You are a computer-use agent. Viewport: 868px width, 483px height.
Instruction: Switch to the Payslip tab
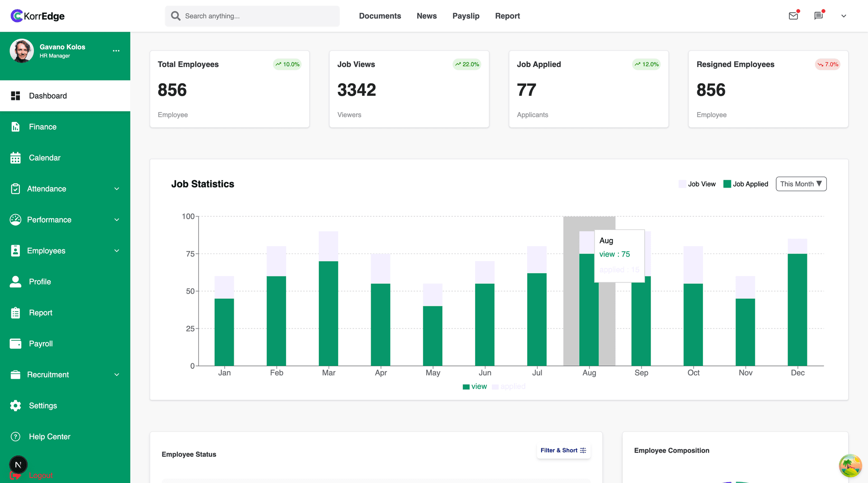click(x=466, y=16)
